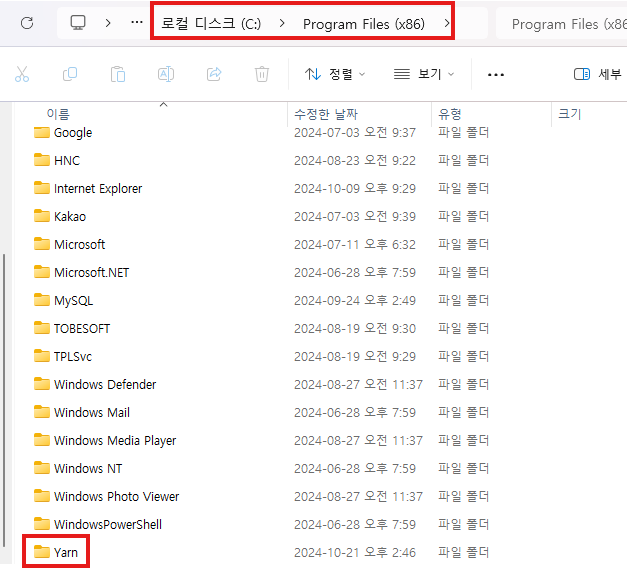Click the WindowsPowerShell folder name
627x568 pixels.
(108, 525)
